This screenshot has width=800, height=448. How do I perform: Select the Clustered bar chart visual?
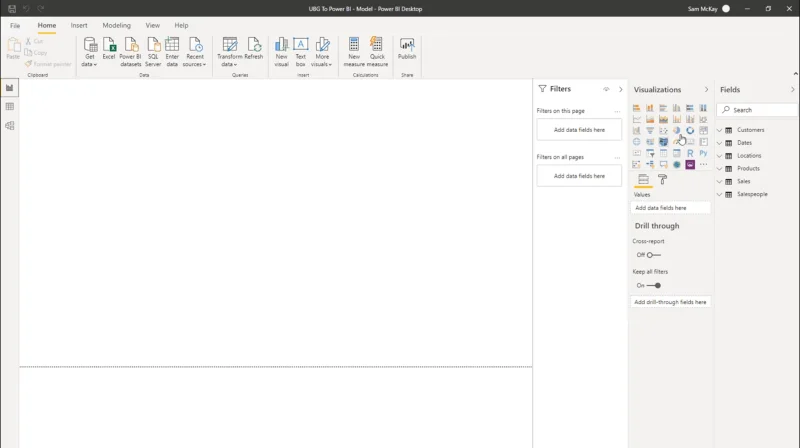tap(663, 108)
